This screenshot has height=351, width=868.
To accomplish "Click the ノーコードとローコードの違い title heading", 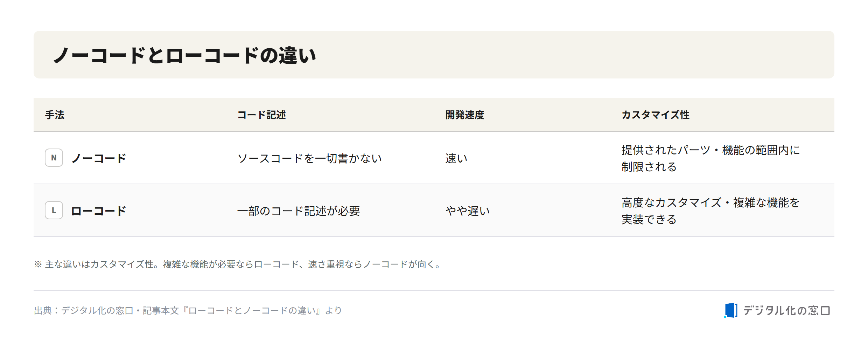I will 185,55.
